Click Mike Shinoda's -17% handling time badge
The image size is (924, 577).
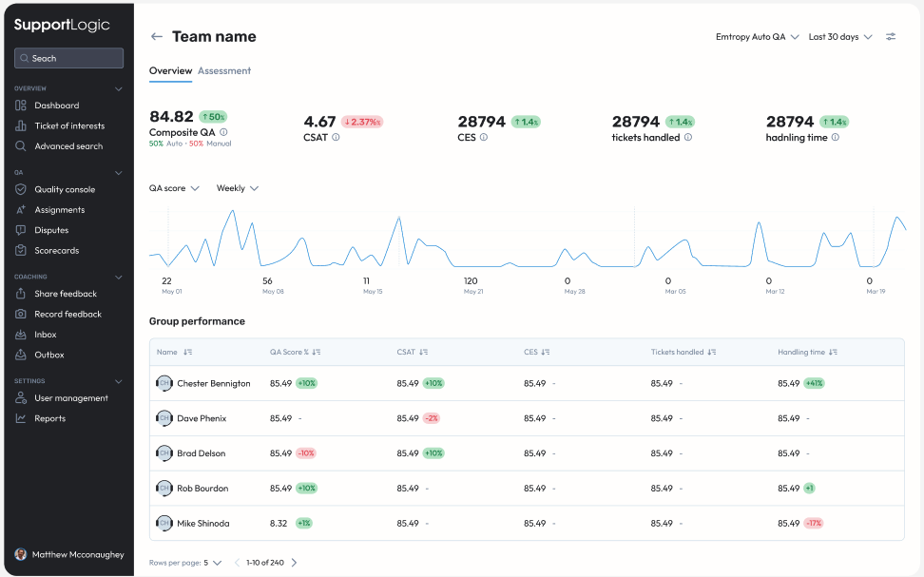[x=813, y=524]
